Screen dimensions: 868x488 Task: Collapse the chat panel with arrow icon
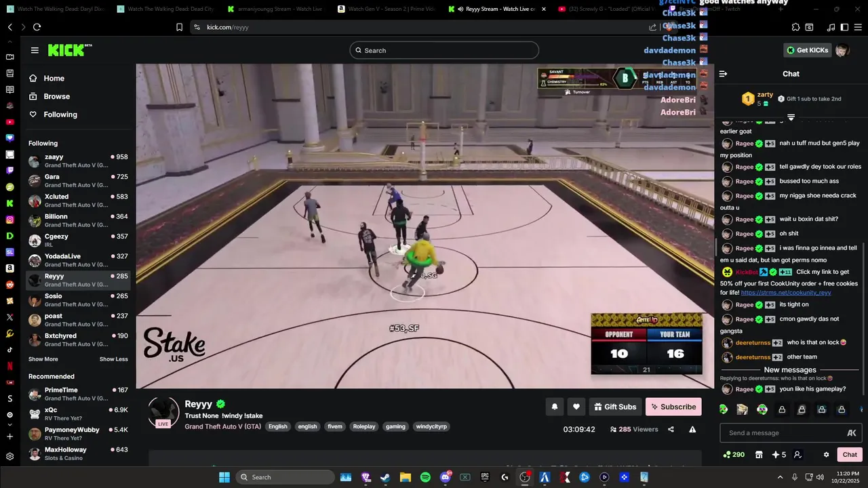[x=723, y=74]
